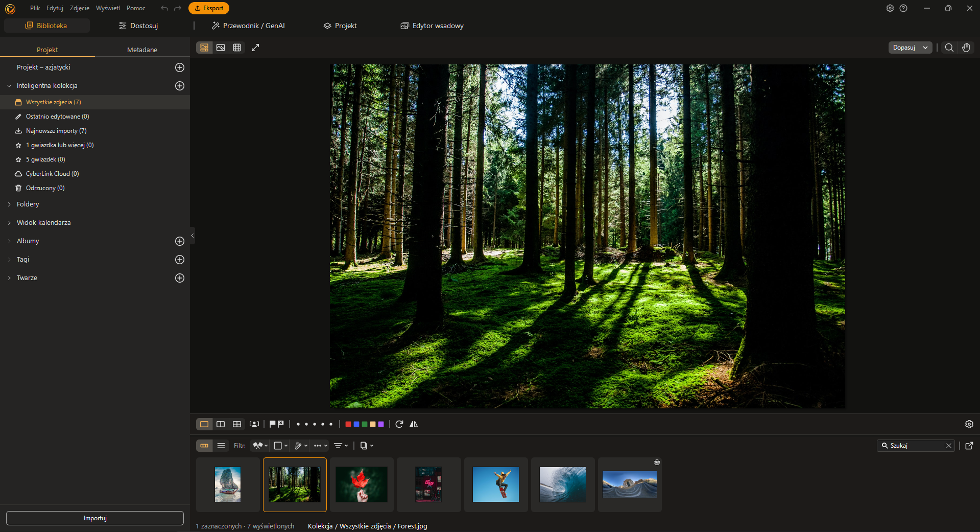Select the hand pan tool
980x532 pixels.
click(966, 48)
